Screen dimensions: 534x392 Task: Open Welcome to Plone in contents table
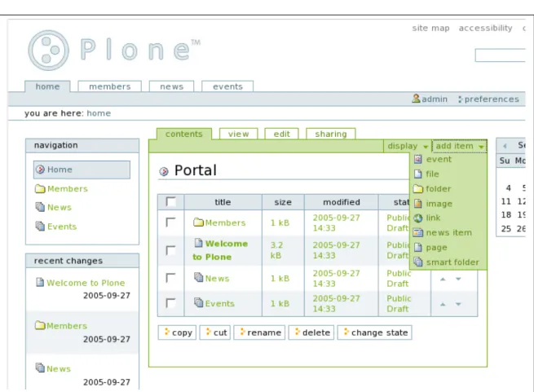pos(220,250)
